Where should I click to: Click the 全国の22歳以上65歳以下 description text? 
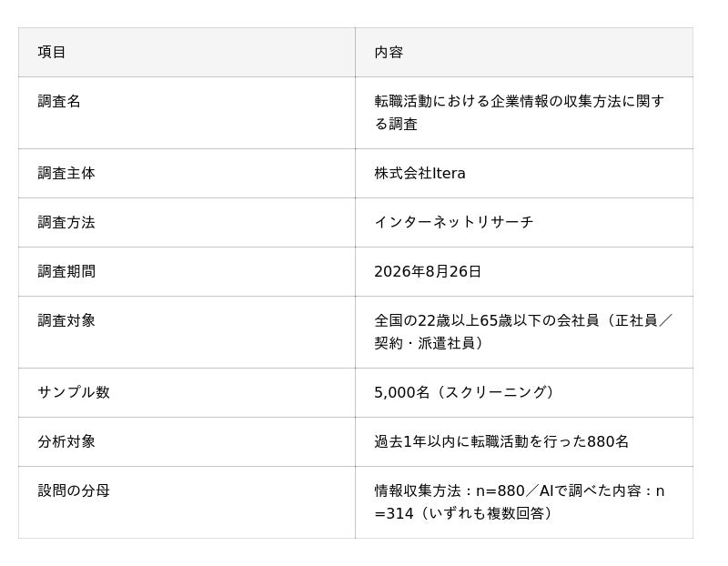click(523, 331)
